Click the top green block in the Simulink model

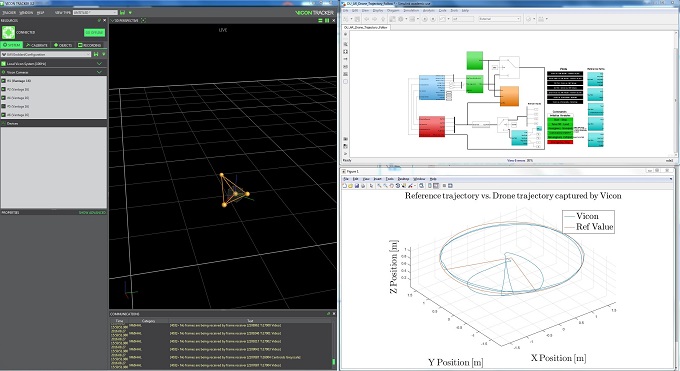pos(474,60)
